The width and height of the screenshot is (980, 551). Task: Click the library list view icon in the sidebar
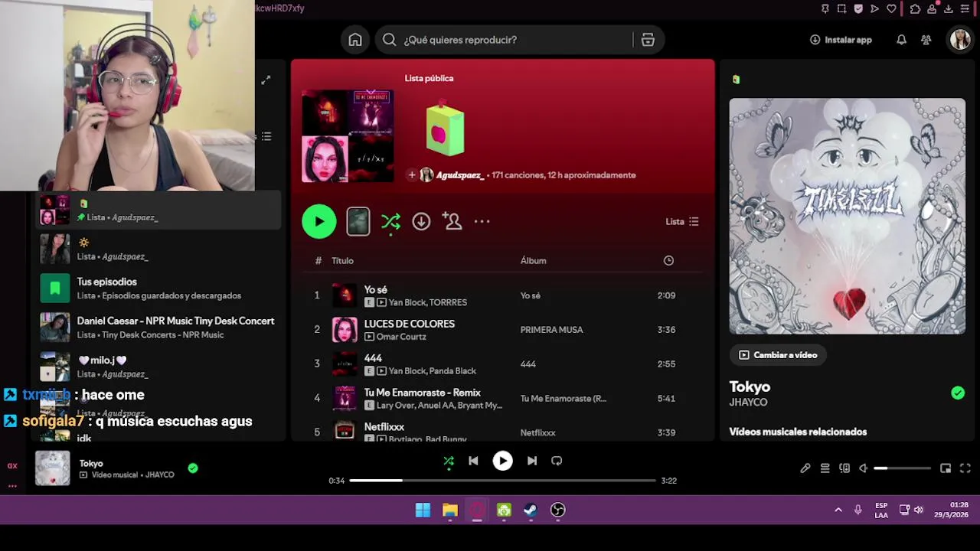point(266,136)
